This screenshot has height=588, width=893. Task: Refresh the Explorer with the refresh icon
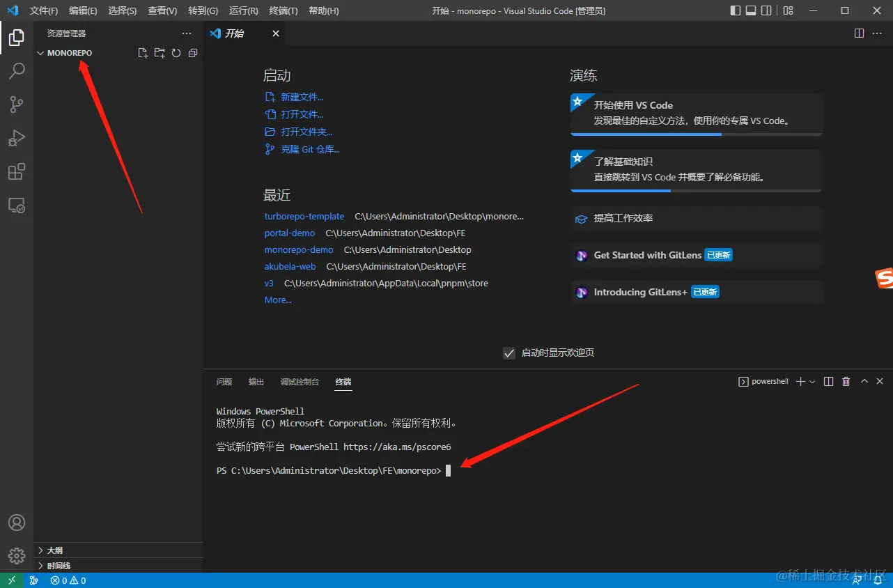tap(176, 52)
